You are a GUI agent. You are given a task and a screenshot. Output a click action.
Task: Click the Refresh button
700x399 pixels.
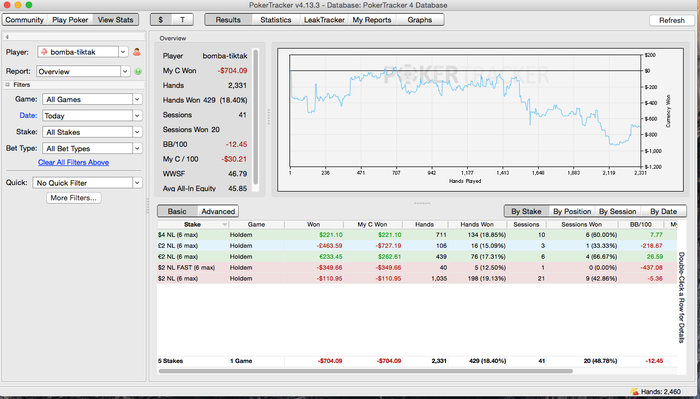click(x=671, y=21)
